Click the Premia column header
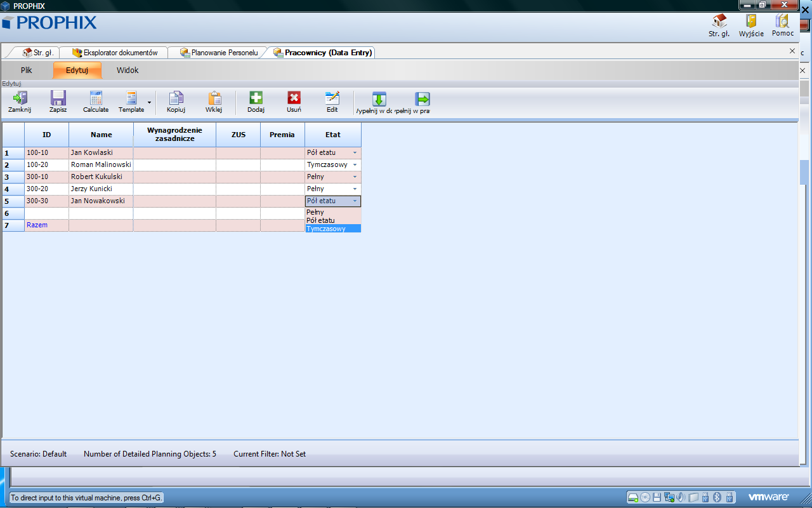 pos(282,135)
